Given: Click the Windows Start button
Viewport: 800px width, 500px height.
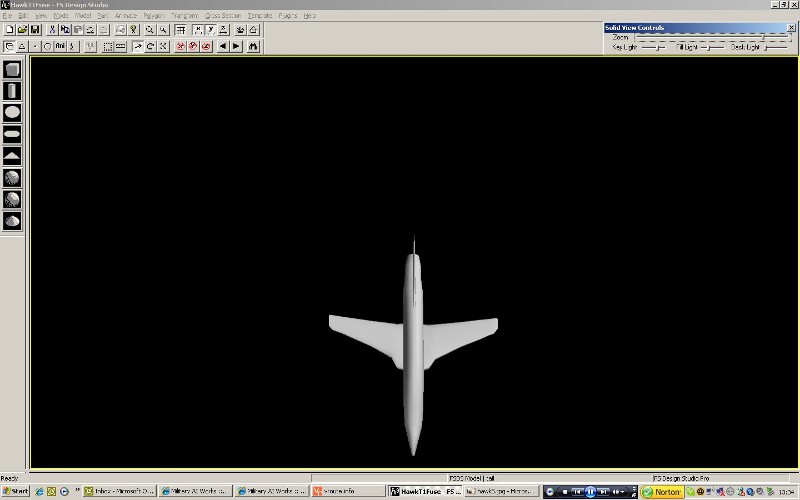Looking at the screenshot, I should [15, 491].
